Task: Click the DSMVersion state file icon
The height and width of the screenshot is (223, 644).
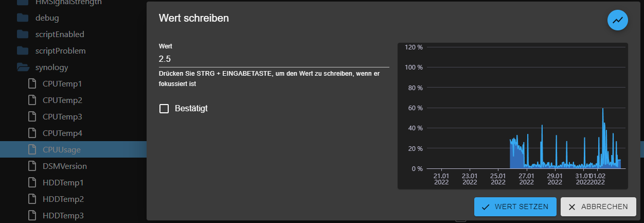Action: tap(32, 166)
